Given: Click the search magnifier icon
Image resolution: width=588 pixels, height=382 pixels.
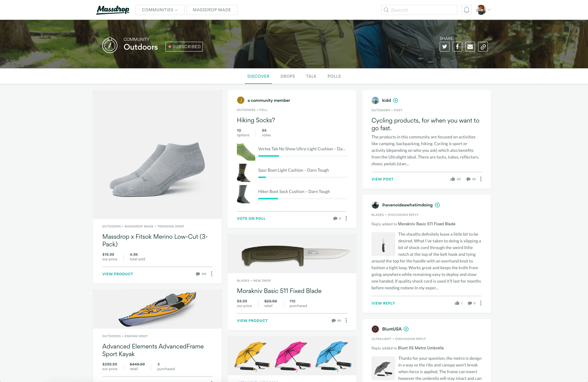Looking at the screenshot, I should tap(386, 10).
